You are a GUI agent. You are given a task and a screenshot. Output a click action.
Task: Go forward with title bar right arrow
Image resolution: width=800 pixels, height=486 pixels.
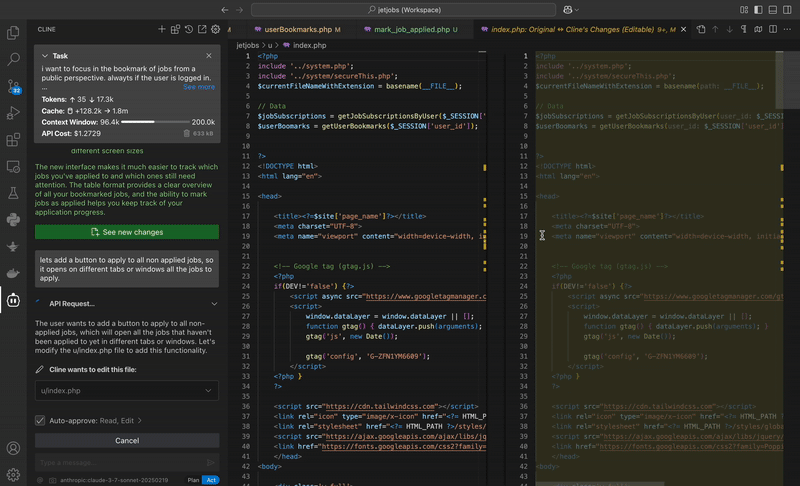point(239,10)
